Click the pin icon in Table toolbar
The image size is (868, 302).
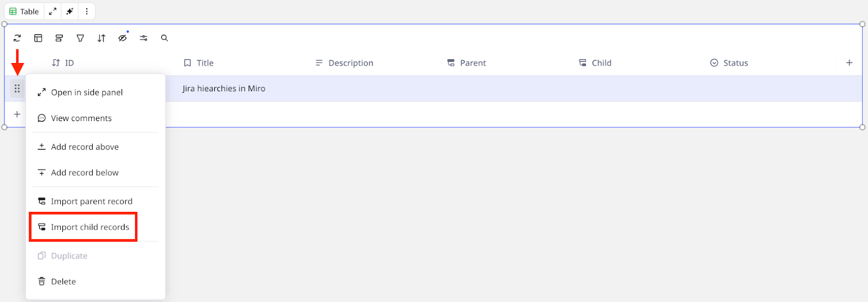[69, 11]
